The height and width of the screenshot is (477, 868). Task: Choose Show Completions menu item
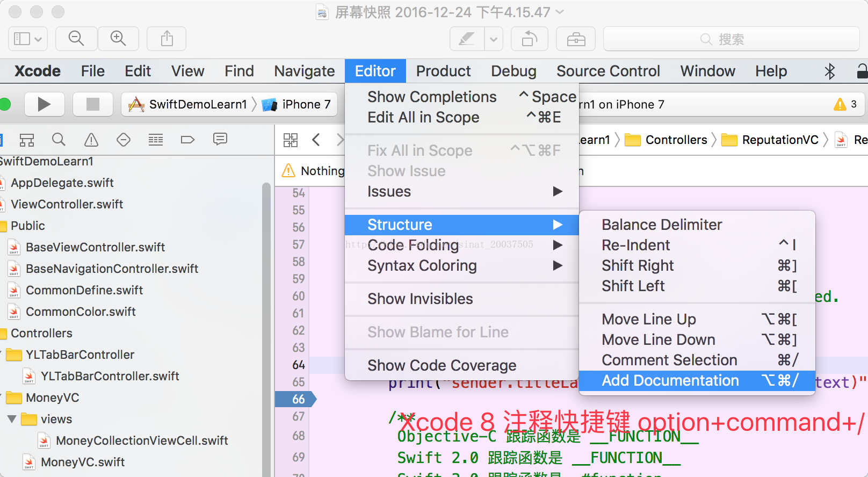click(x=462, y=97)
